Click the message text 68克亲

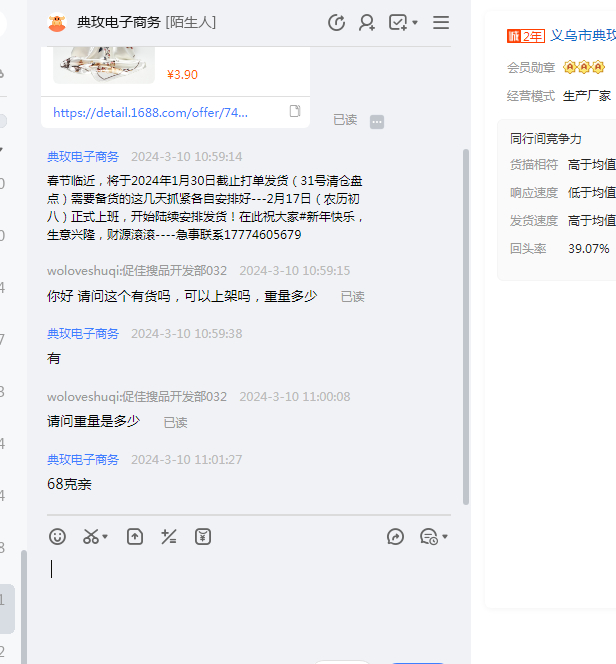(x=69, y=484)
